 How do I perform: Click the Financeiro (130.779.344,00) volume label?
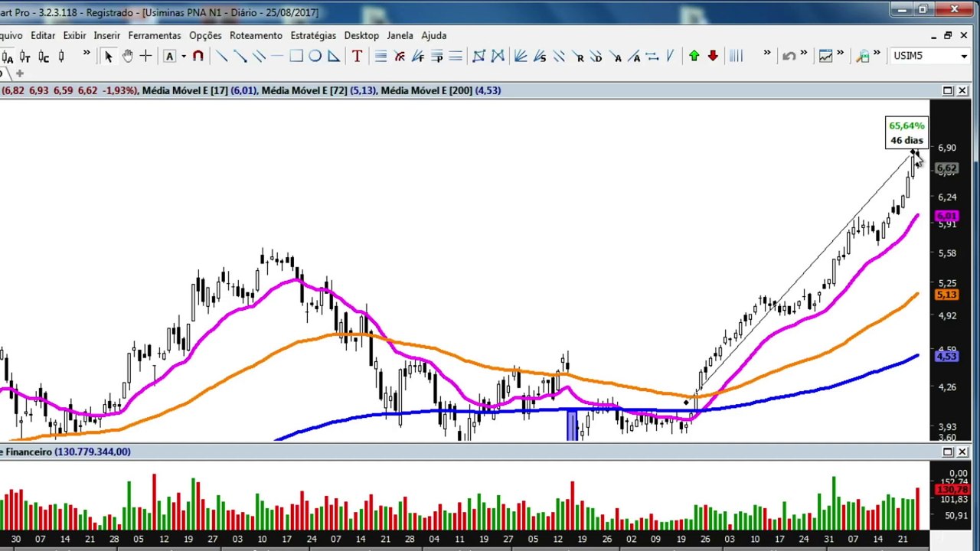pyautogui.click(x=66, y=452)
